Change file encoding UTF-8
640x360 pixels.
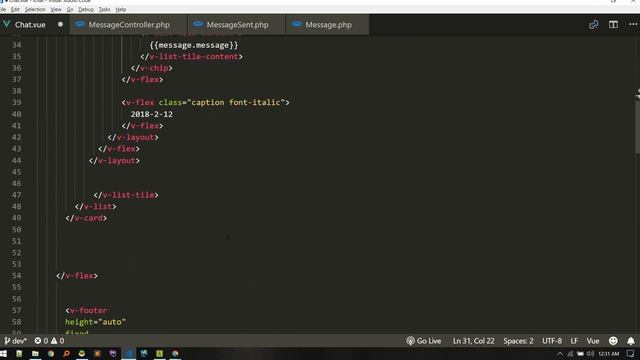point(552,341)
